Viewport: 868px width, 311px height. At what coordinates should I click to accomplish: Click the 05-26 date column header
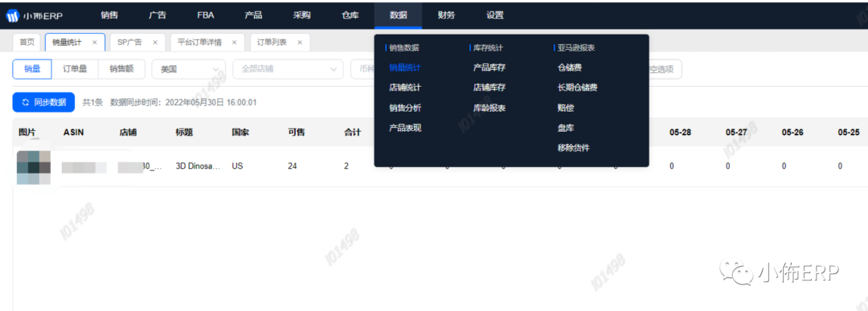pyautogui.click(x=792, y=133)
